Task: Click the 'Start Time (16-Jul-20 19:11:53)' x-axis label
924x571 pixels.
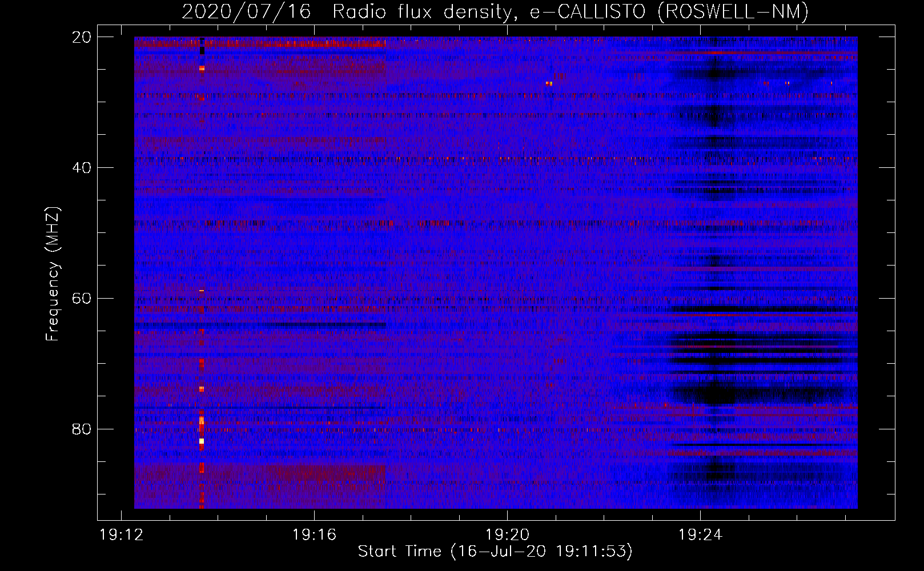Action: point(495,552)
